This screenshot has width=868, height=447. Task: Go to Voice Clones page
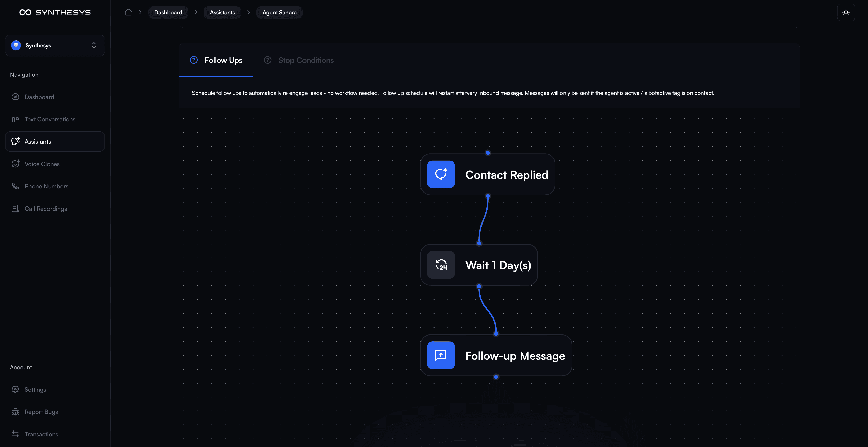(x=42, y=164)
